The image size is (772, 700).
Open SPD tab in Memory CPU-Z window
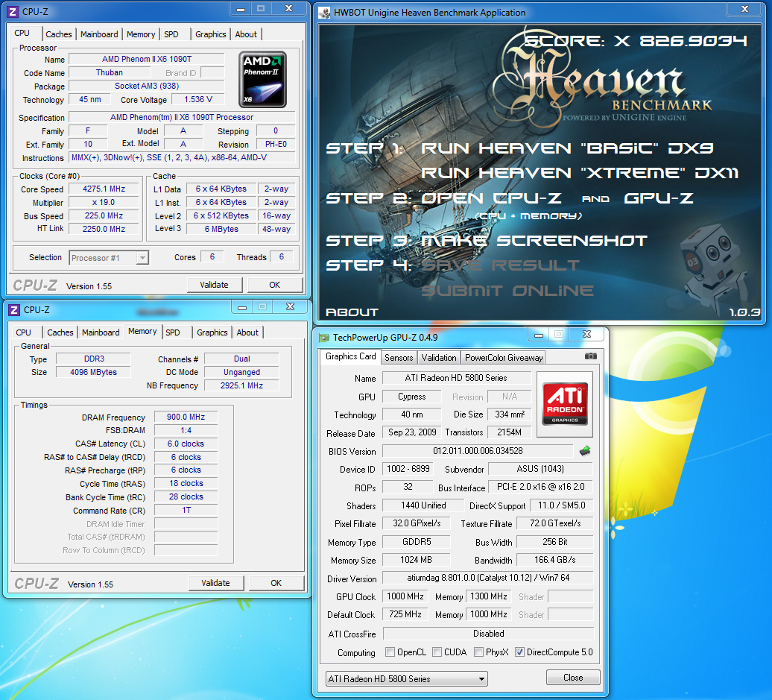point(173,332)
